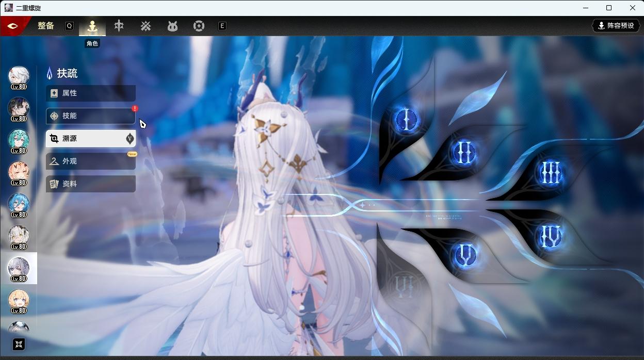Go to the 技能 skills menu
Image resolution: width=644 pixels, height=360 pixels.
coord(91,116)
